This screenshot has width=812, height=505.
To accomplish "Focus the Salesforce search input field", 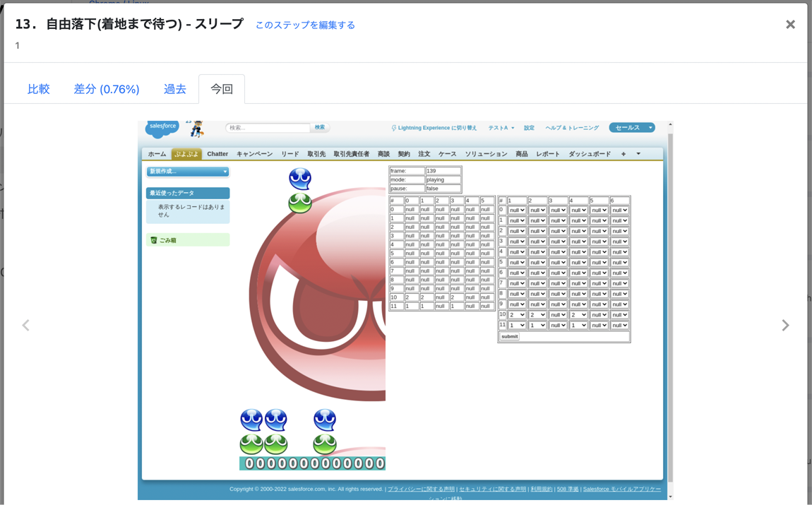I will 268,127.
